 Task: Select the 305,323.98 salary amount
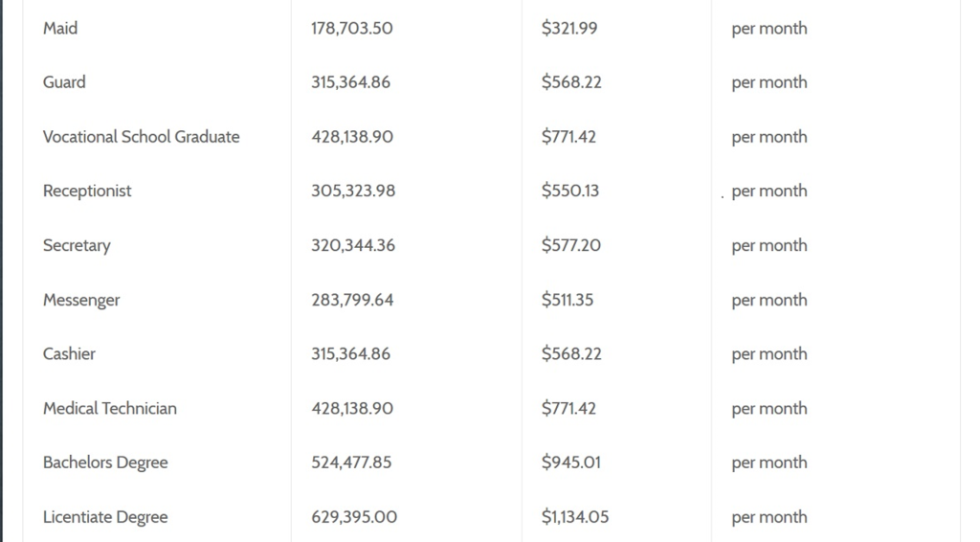coord(353,191)
